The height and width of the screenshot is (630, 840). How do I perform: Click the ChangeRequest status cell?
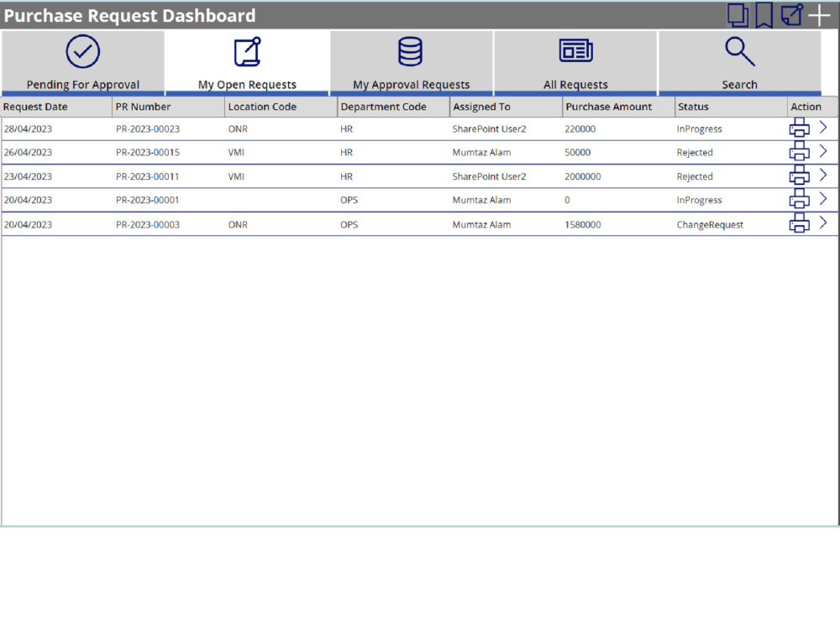(x=710, y=225)
